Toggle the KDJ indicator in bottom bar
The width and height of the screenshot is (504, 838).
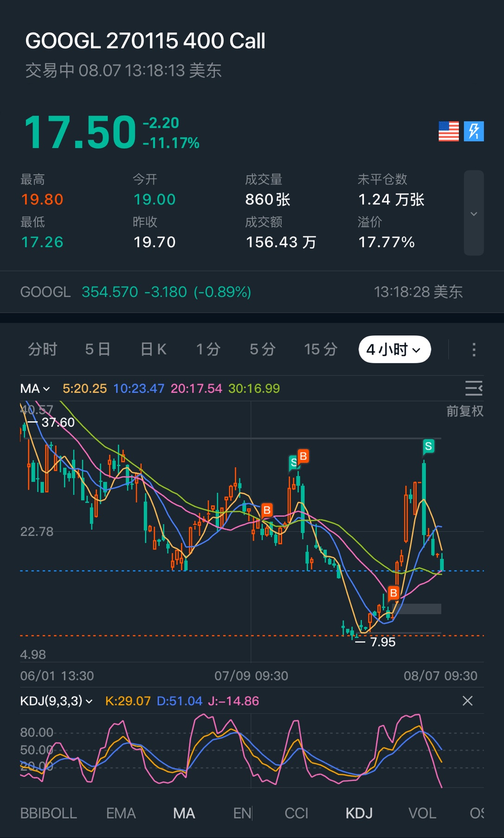[359, 813]
